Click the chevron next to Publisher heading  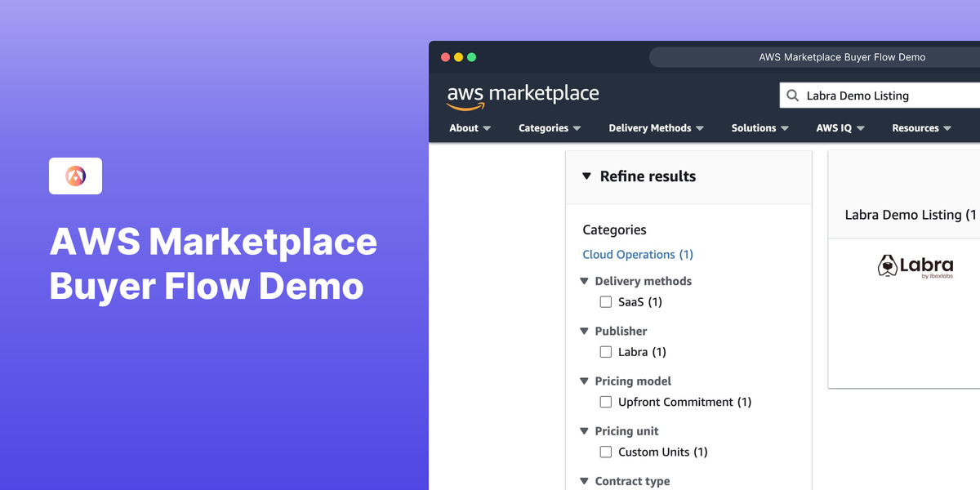tap(584, 331)
